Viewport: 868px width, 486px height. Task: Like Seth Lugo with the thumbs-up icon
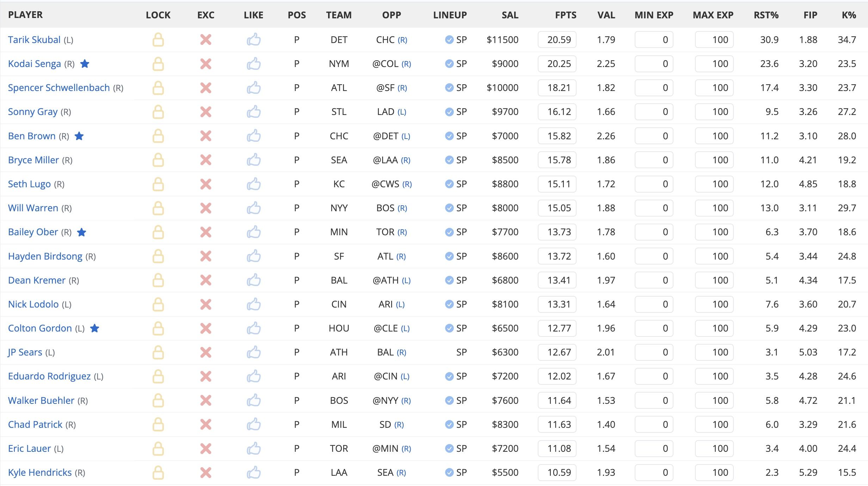[x=253, y=184]
